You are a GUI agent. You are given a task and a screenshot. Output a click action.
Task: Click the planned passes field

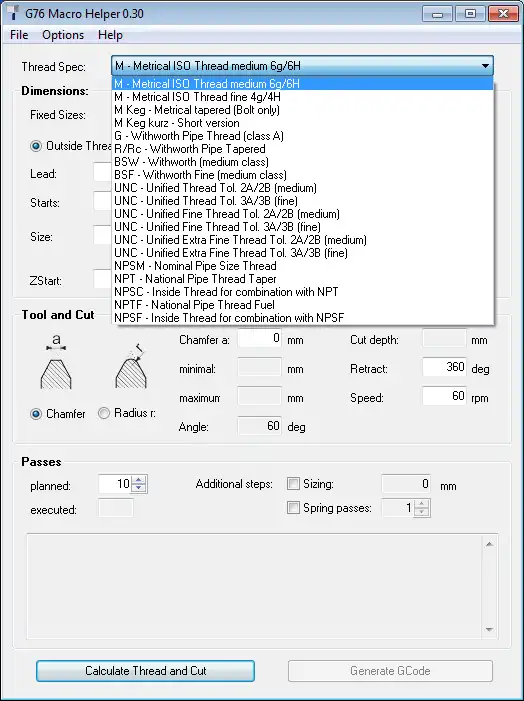pos(115,484)
